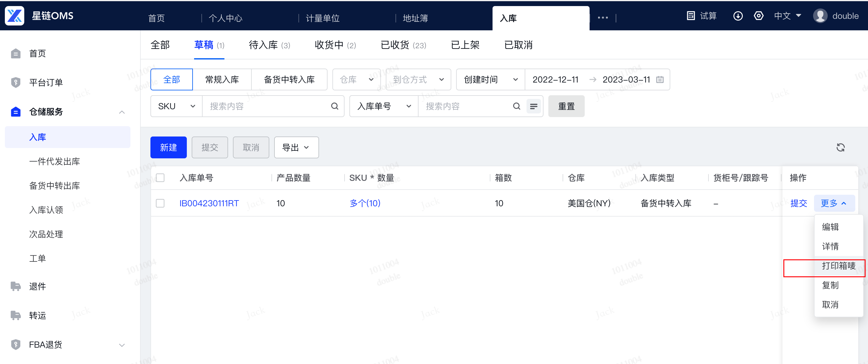Screen dimensions: 868x364
Task: Open 入库认领 in the sidebar
Action: point(46,210)
